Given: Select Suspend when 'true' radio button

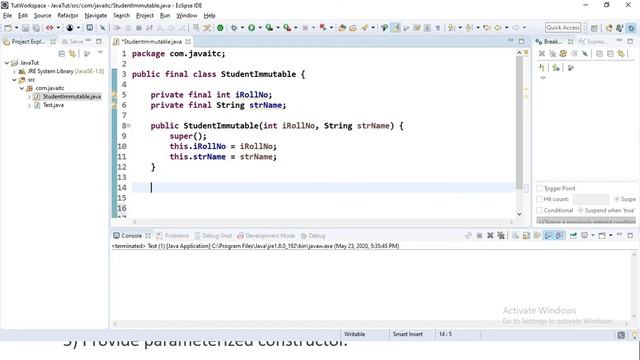Looking at the screenshot, I should coord(580,210).
